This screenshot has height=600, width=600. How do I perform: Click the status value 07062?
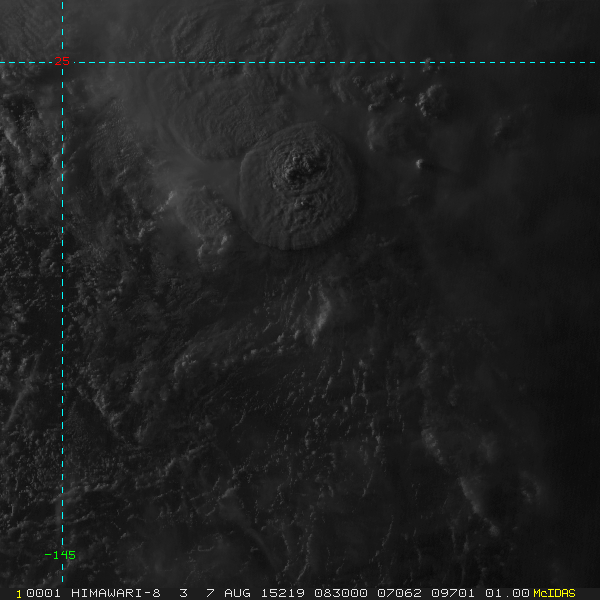(x=399, y=593)
